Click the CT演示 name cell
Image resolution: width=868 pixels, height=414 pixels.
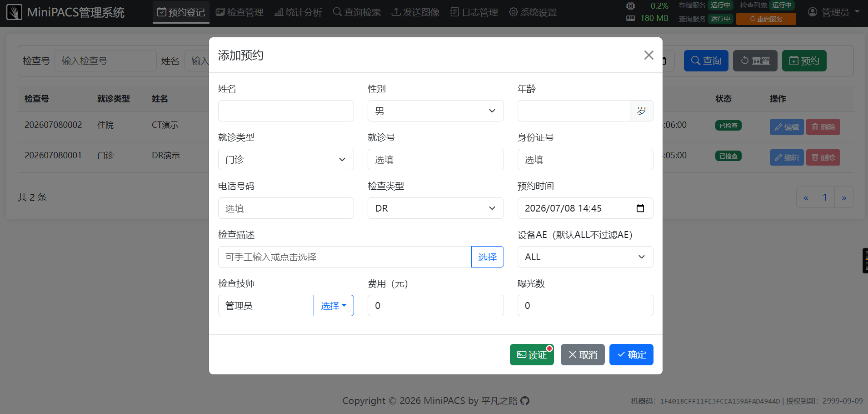coord(165,125)
